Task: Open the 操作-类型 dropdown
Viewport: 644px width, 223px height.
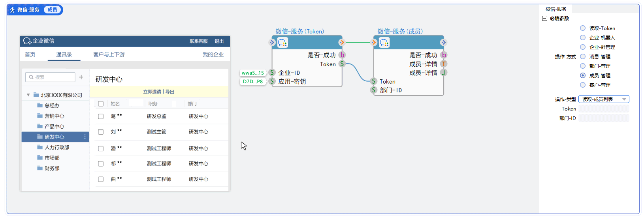Action: click(x=603, y=99)
